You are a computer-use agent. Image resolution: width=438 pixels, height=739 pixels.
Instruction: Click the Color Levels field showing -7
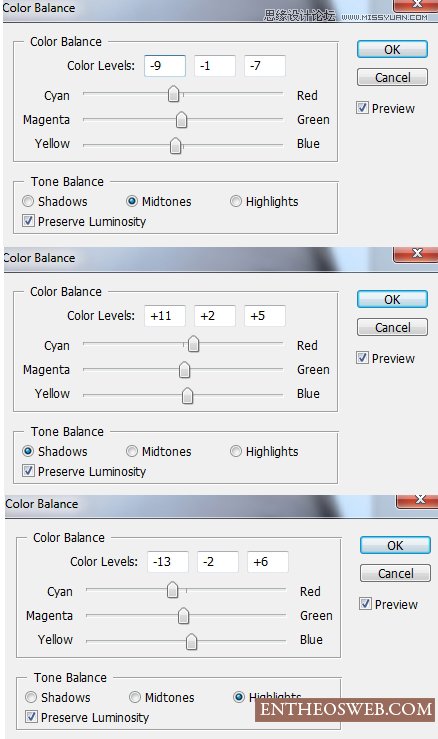pyautogui.click(x=264, y=66)
